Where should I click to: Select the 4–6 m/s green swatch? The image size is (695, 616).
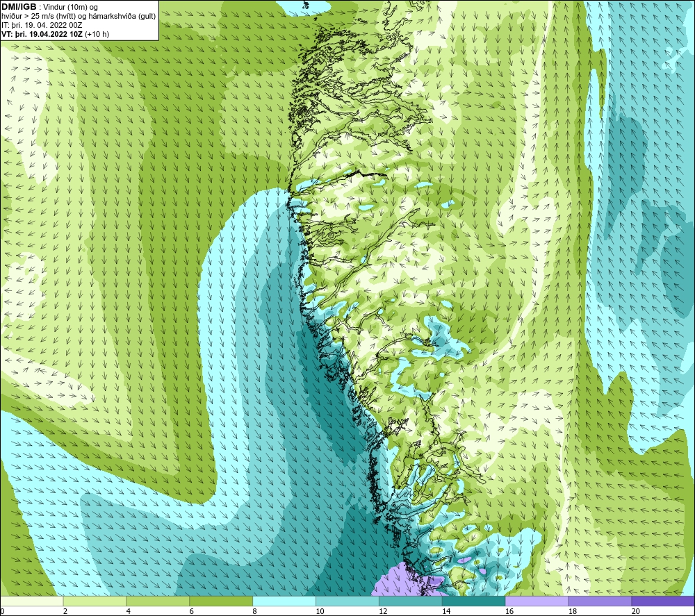click(158, 601)
